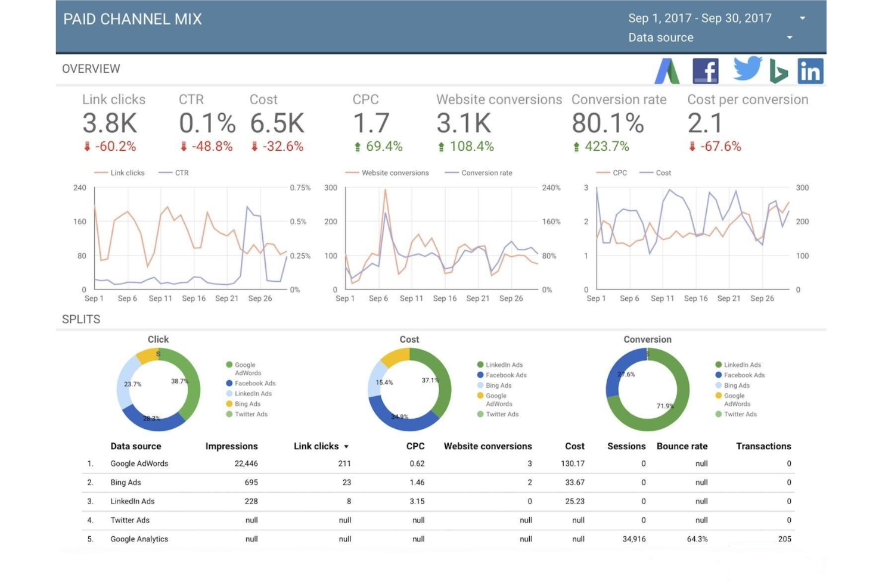
Task: Click the Twitter bird icon
Action: tap(747, 69)
